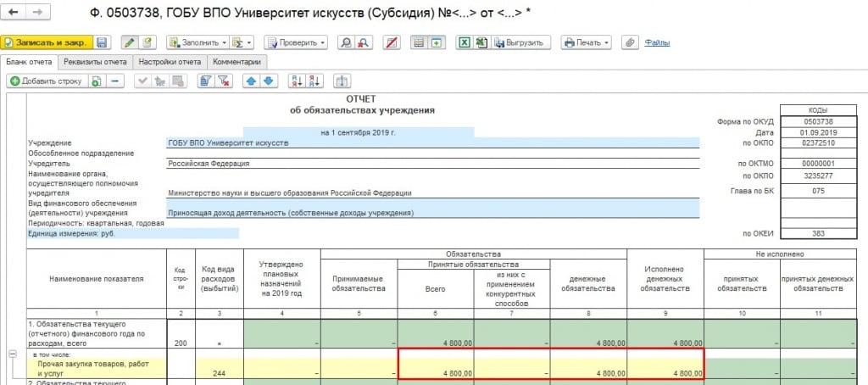This screenshot has width=868, height=385.
Task: Move row down with blue arrow
Action: coord(268,81)
